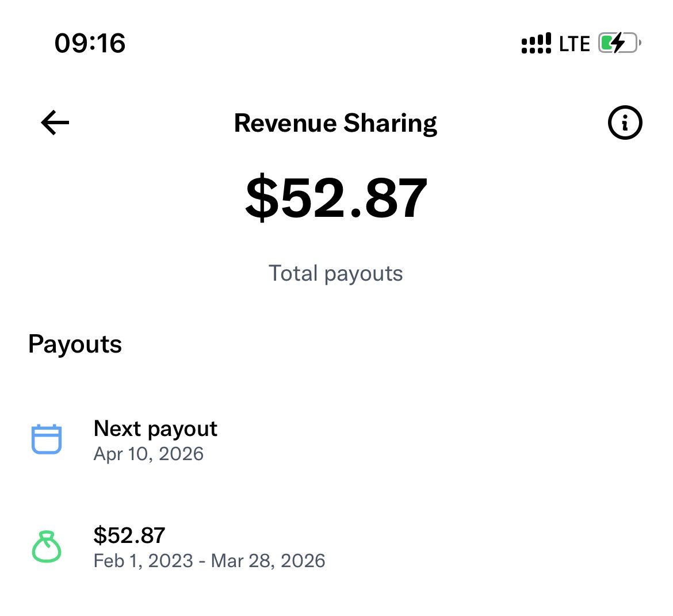Tap the Apr 10, 2026 date

[148, 454]
